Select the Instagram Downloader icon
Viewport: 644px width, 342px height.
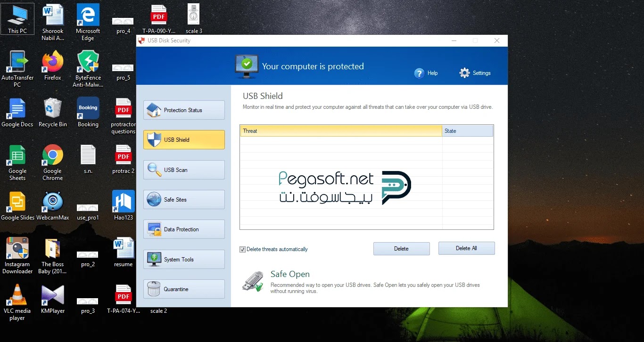pyautogui.click(x=17, y=256)
